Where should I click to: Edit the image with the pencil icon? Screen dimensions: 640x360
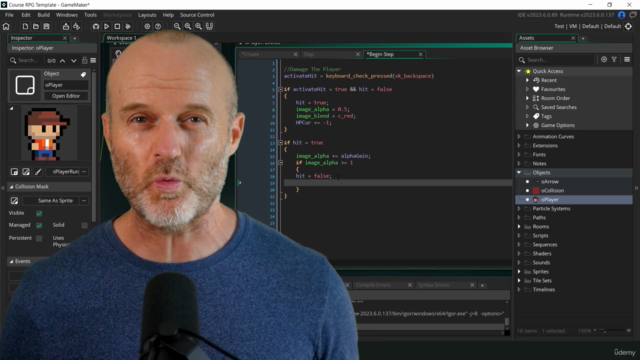click(x=38, y=172)
